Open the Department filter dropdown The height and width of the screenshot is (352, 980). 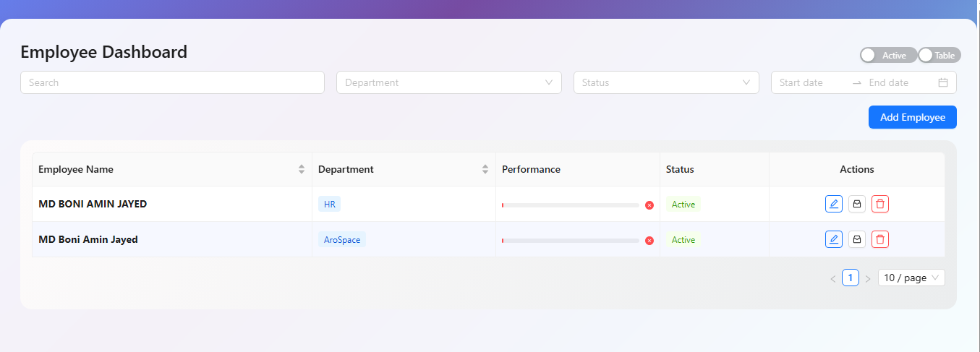[x=448, y=82]
